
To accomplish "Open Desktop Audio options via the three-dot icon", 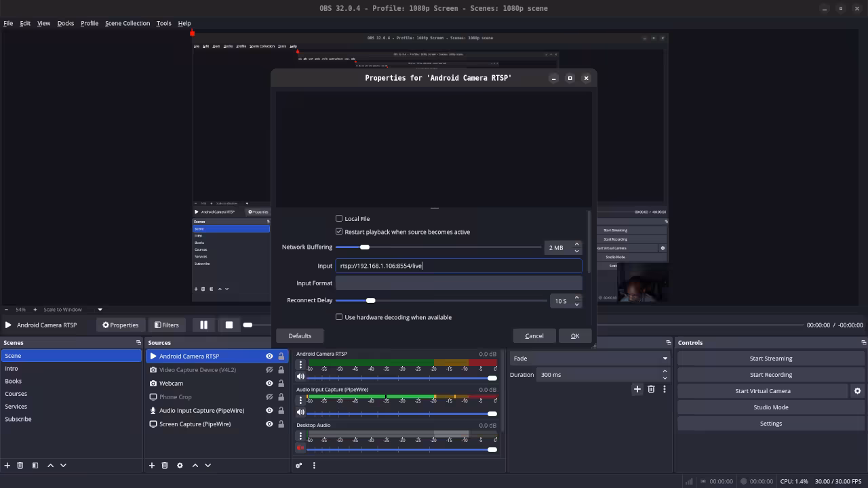I will coord(300,436).
